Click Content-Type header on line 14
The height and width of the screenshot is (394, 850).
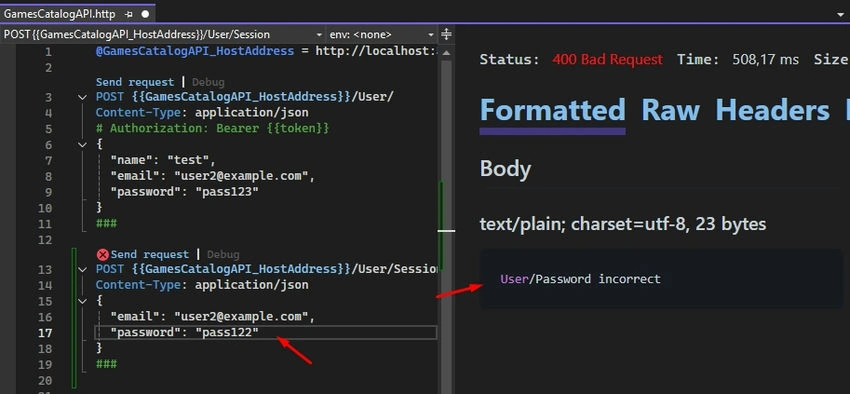202,285
